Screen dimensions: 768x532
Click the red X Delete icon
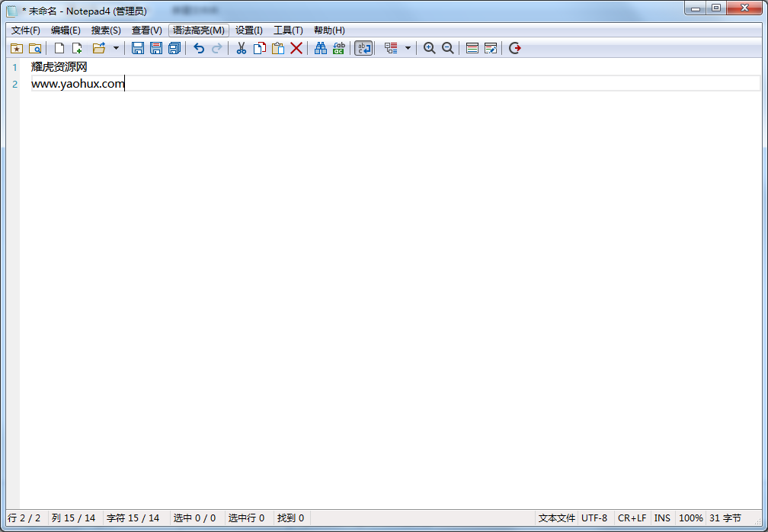click(x=296, y=48)
